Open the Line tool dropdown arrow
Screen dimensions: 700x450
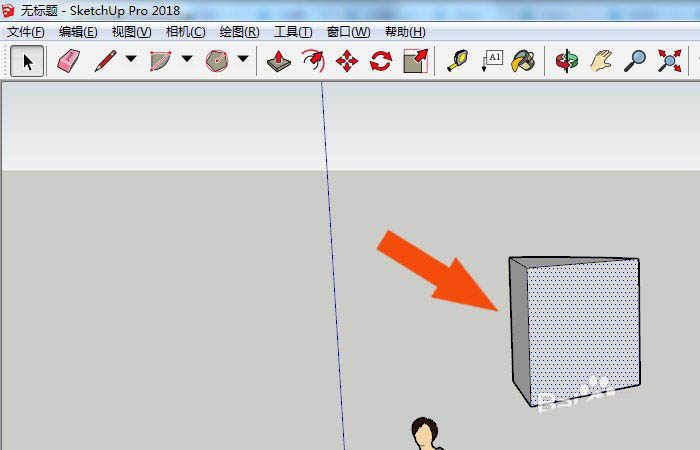(131, 58)
